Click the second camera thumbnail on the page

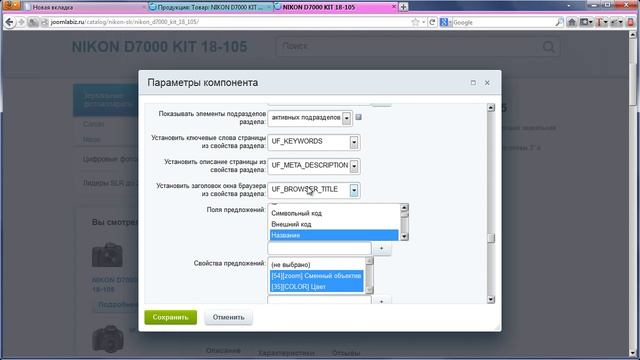(108, 339)
